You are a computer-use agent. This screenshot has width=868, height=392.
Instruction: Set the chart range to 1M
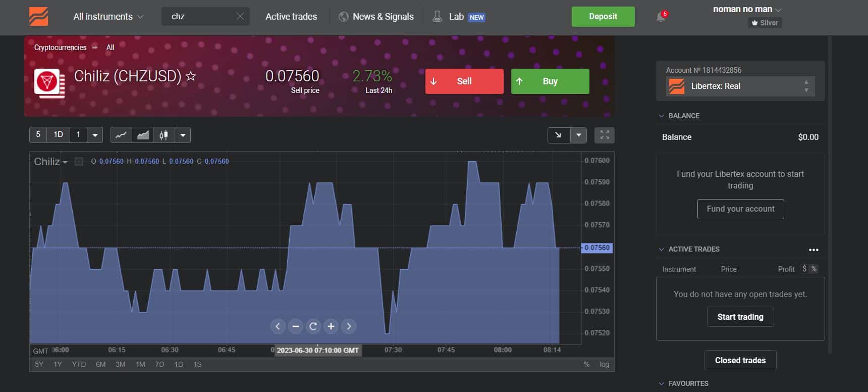point(140,364)
